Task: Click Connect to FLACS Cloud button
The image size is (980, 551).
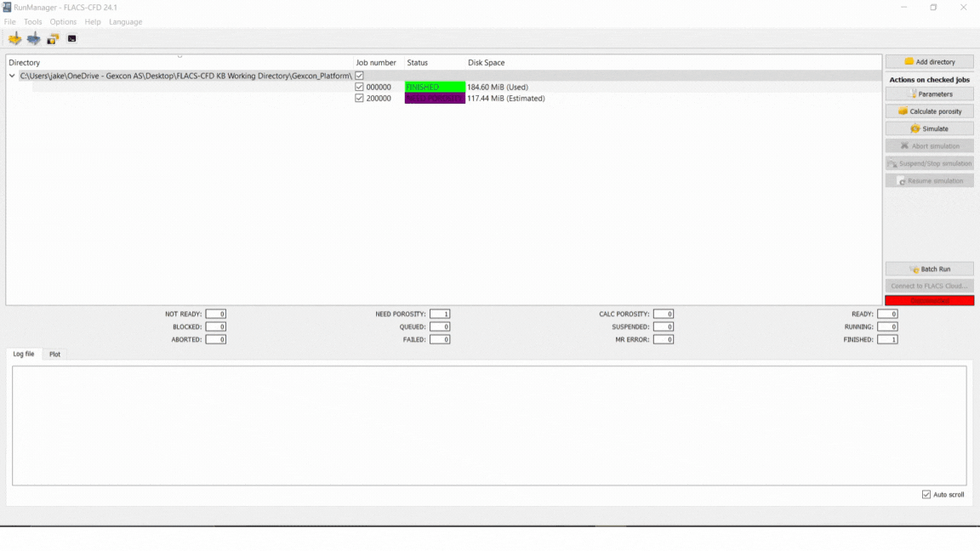Action: click(929, 286)
